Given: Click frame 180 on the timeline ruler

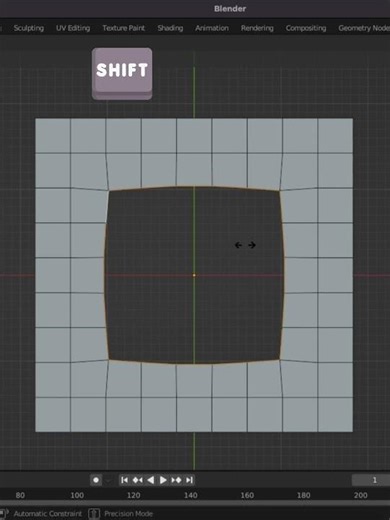Looking at the screenshot, I should tap(304, 495).
